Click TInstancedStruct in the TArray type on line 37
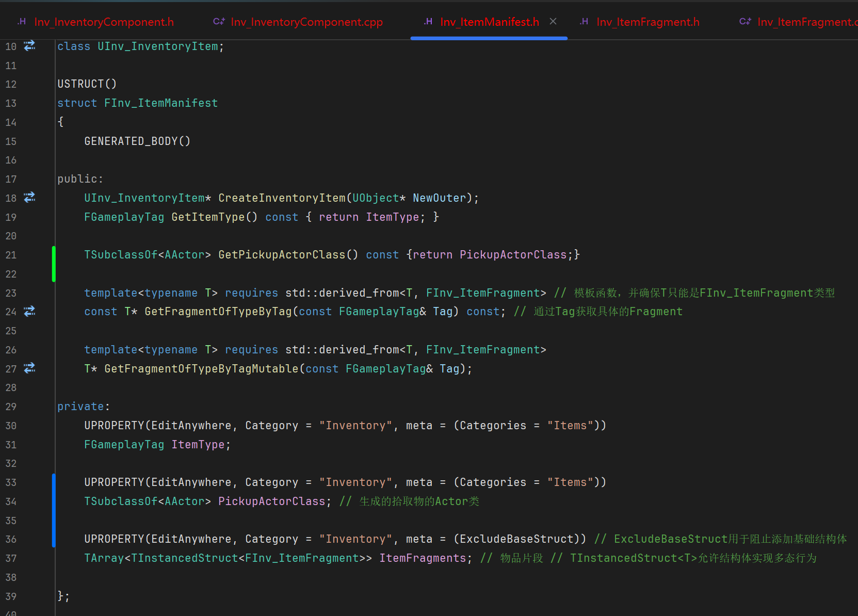This screenshot has height=616, width=858. pyautogui.click(x=185, y=558)
